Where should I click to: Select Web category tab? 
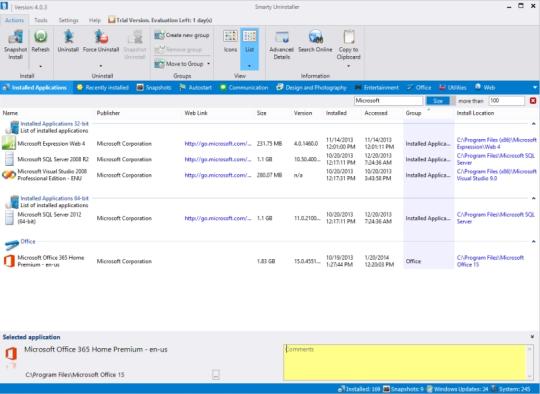click(485, 88)
